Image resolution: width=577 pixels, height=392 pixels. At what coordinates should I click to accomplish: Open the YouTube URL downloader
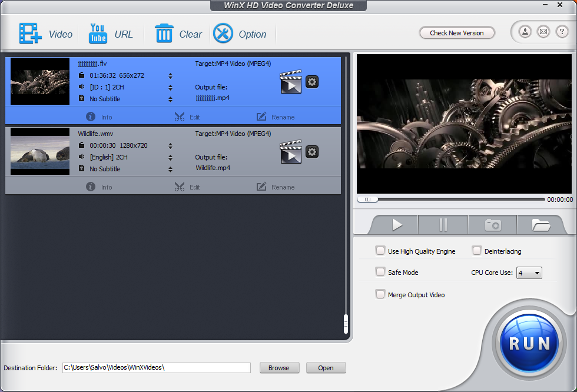98,34
